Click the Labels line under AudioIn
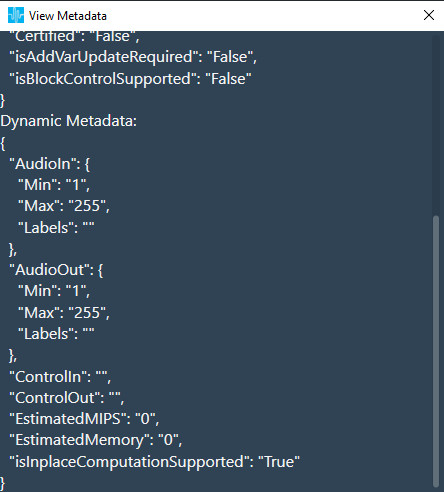Viewport: 444px width, 492px height. point(56,228)
